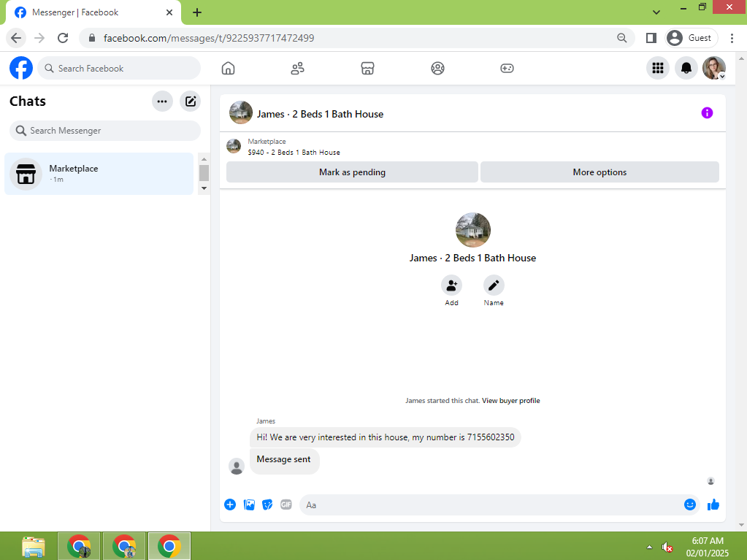Choose a GIF icon
The width and height of the screenshot is (747, 560).
point(286,505)
